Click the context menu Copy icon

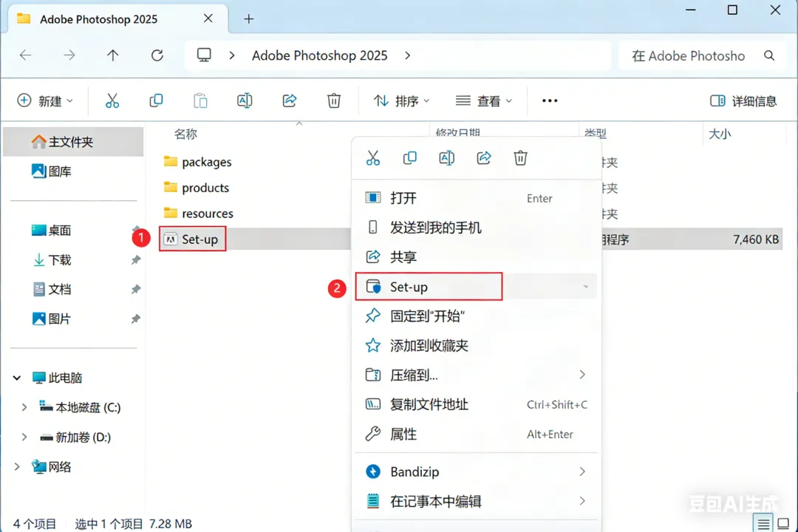coord(409,158)
